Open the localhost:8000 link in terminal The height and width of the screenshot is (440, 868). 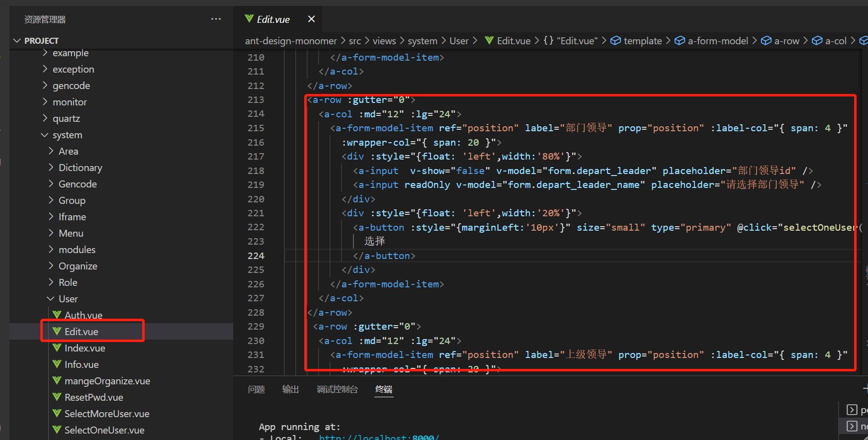coord(379,437)
